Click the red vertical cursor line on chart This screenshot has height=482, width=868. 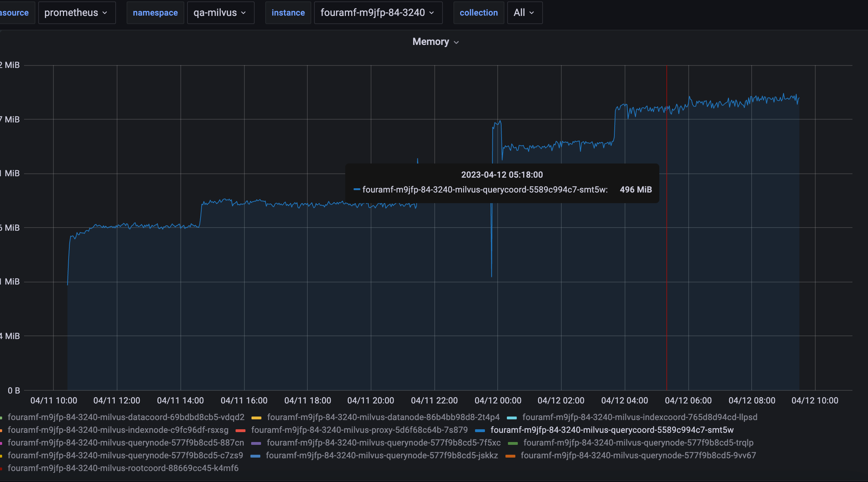click(667, 283)
